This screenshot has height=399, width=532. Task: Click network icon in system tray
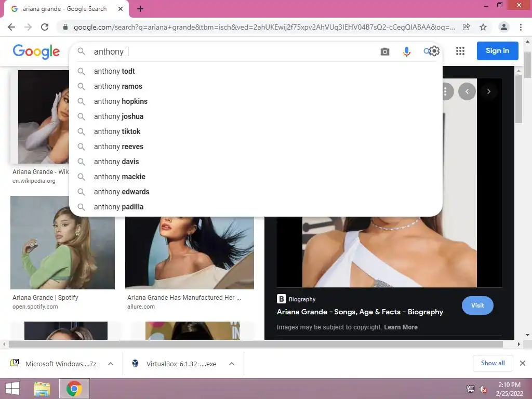pyautogui.click(x=471, y=389)
